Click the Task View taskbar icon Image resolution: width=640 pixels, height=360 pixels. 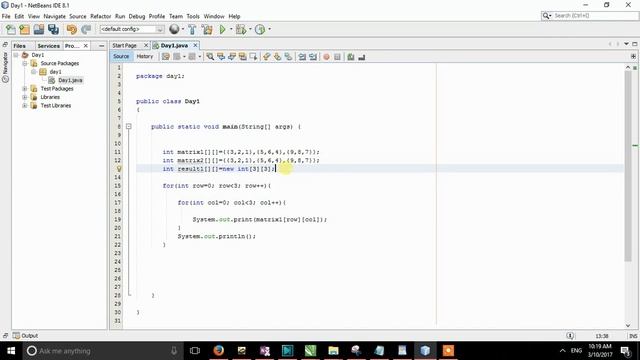pyautogui.click(x=195, y=351)
